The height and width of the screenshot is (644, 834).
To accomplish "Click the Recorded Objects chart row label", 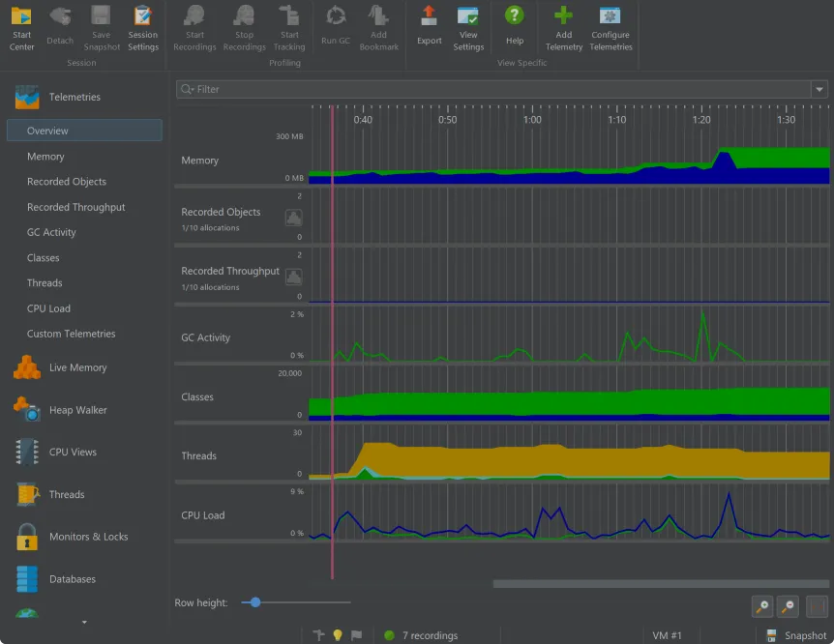I will tap(221, 212).
